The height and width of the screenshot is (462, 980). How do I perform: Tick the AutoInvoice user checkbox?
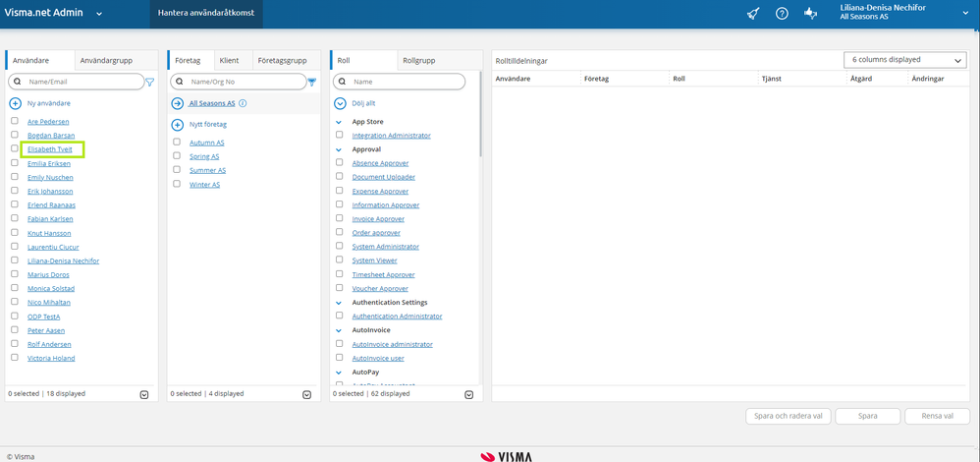(340, 358)
